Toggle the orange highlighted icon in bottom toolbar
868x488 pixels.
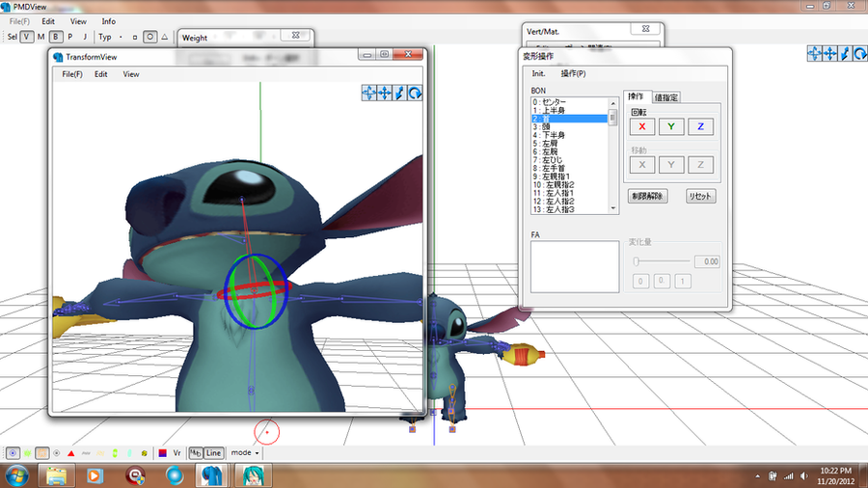pyautogui.click(x=42, y=453)
